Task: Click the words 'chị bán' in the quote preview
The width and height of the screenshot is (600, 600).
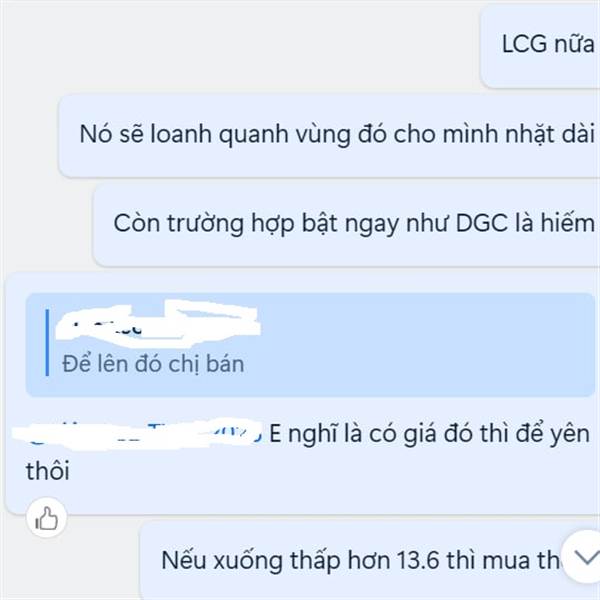Action: coord(206,364)
